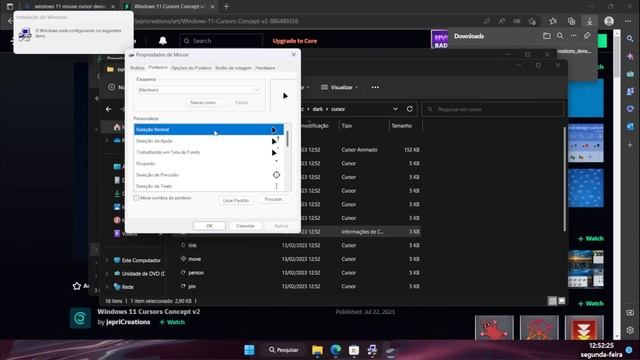Open Microsoft Store from taskbar

[x=354, y=350]
